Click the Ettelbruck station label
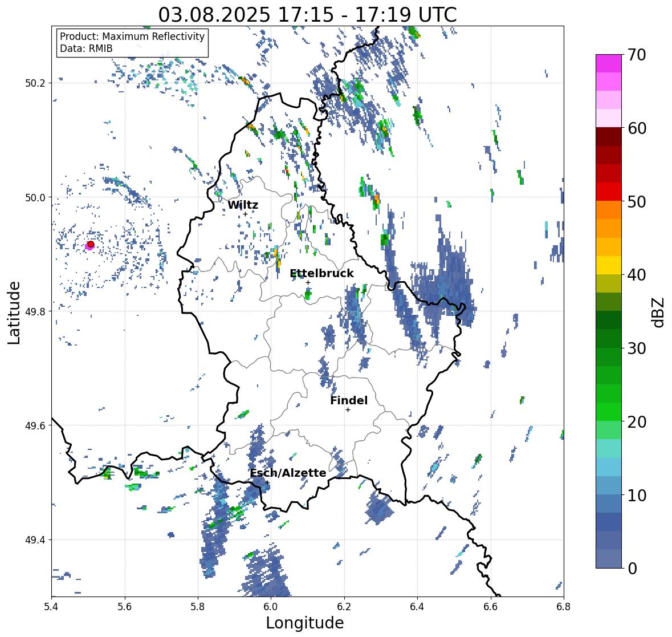Image resolution: width=672 pixels, height=637 pixels. (322, 273)
